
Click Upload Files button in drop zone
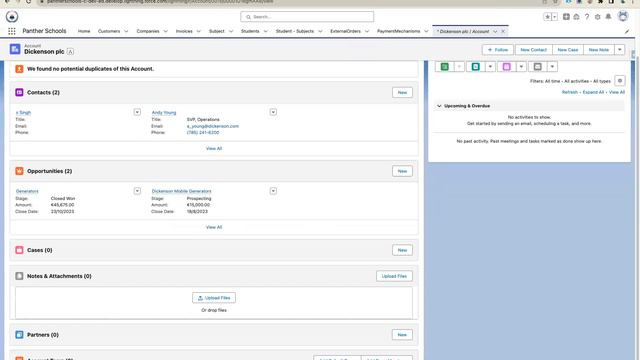(x=214, y=298)
